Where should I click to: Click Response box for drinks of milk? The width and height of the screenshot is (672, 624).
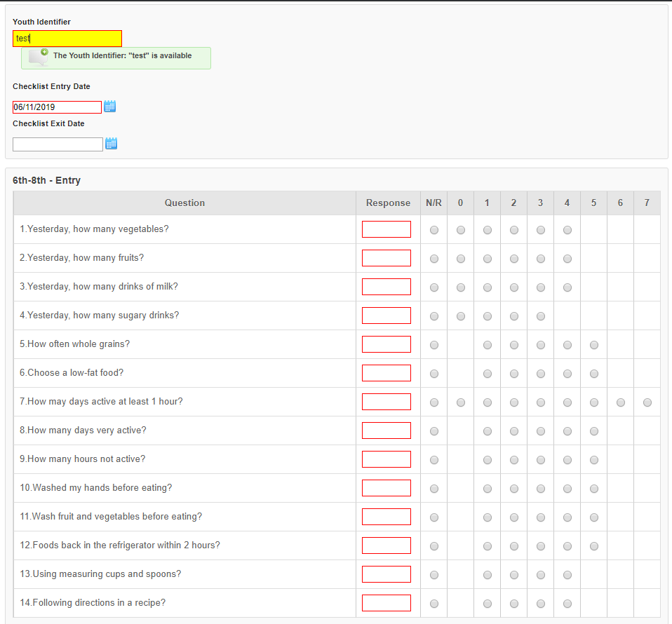[386, 287]
